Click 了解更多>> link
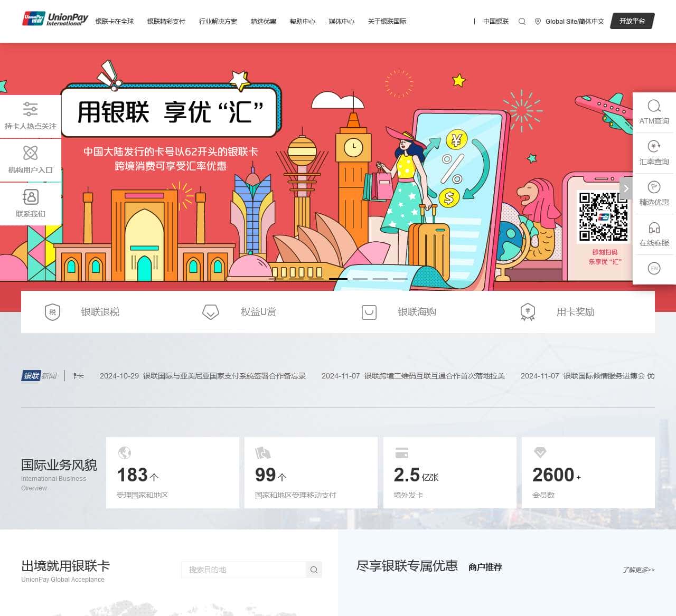676x616 pixels. tap(638, 570)
